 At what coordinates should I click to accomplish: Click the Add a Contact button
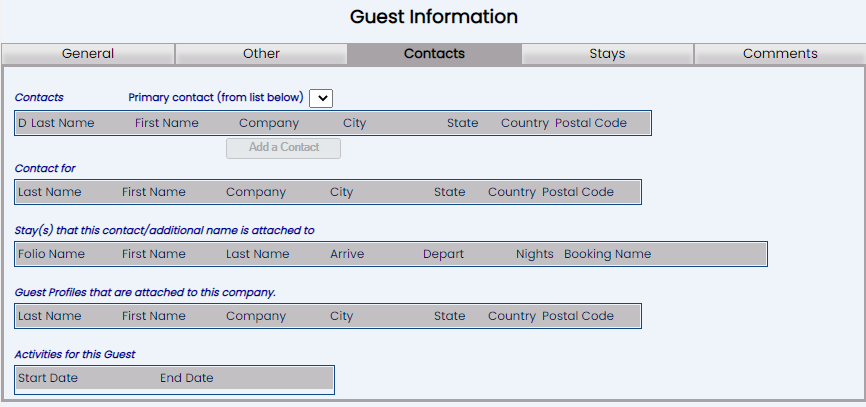[x=283, y=148]
